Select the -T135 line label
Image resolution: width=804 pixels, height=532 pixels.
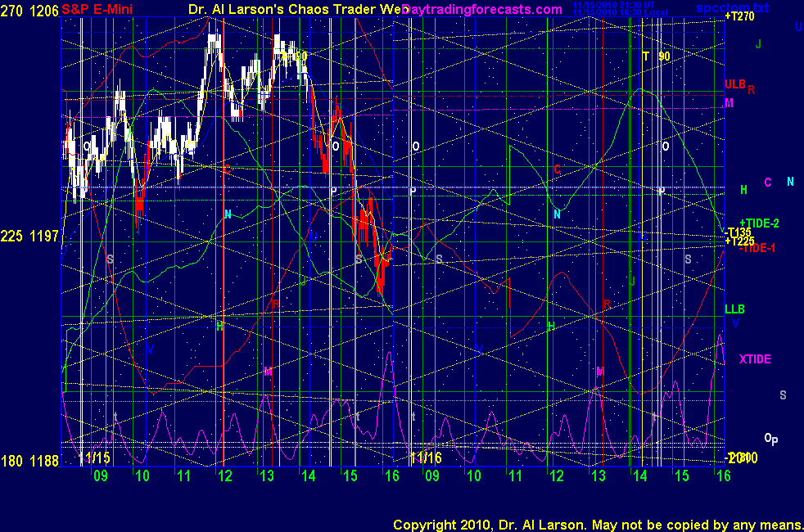click(738, 232)
